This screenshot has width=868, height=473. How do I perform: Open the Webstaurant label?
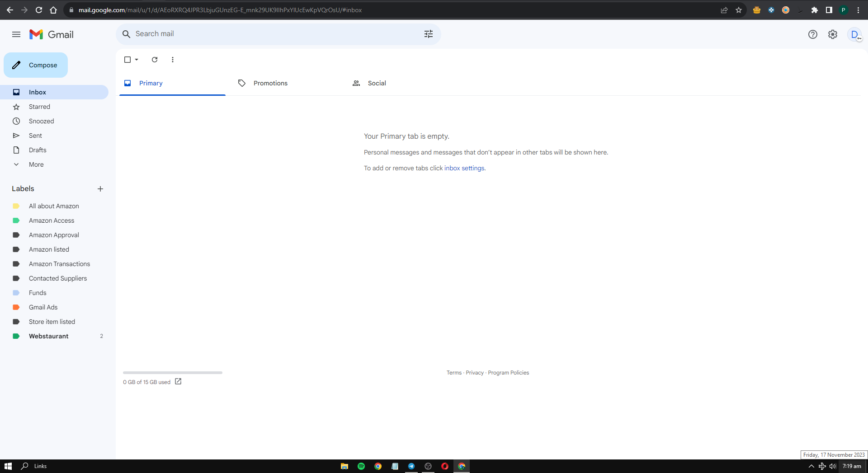point(54,336)
